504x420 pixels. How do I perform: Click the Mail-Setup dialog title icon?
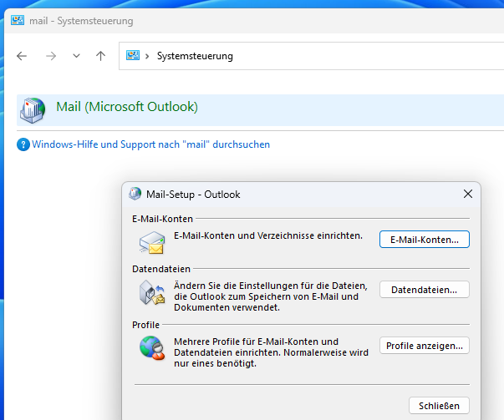[x=135, y=194]
